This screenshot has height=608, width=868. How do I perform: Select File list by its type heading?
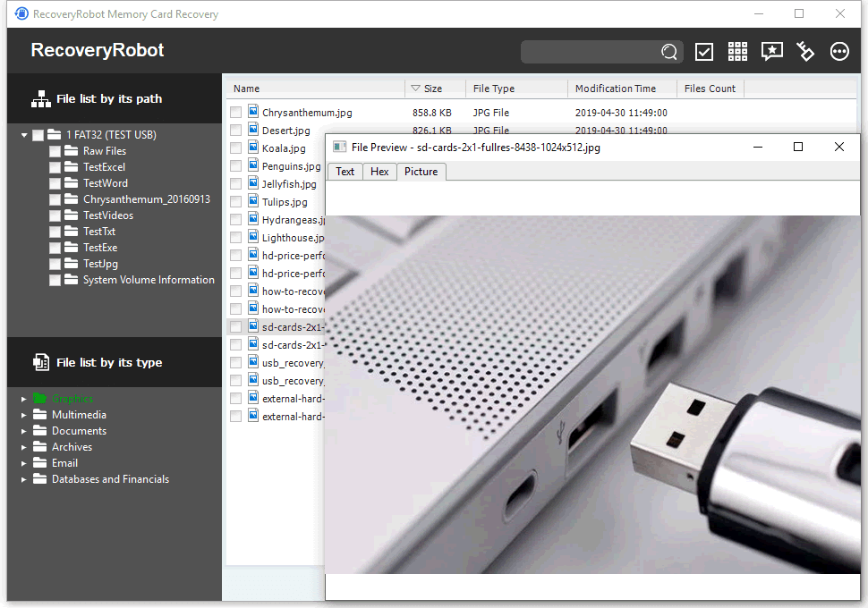click(109, 362)
